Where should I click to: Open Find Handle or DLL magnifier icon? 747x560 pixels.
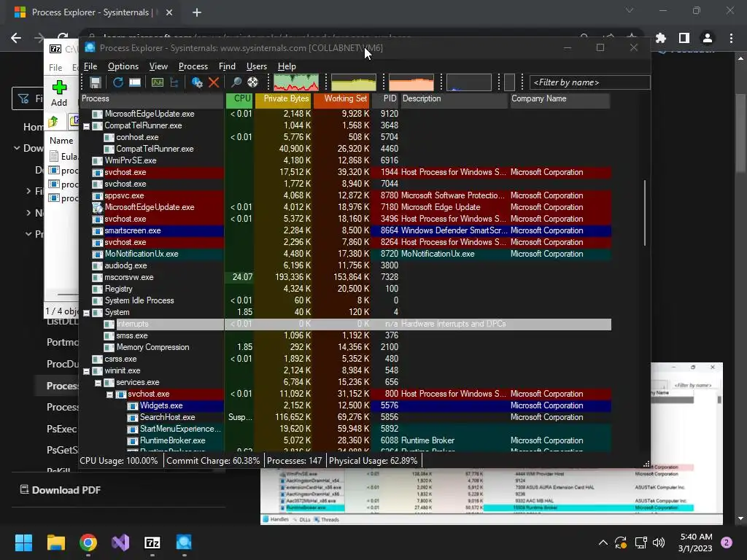(x=236, y=82)
